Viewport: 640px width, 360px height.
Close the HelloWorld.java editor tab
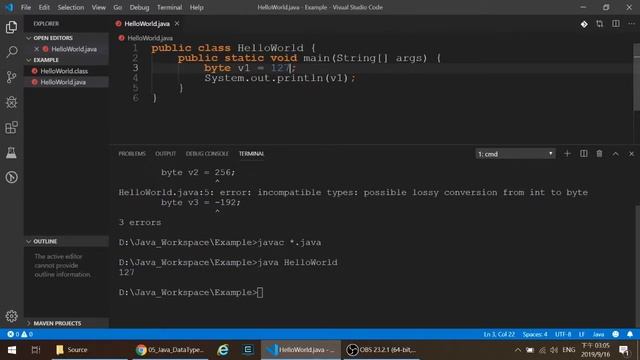(x=177, y=24)
